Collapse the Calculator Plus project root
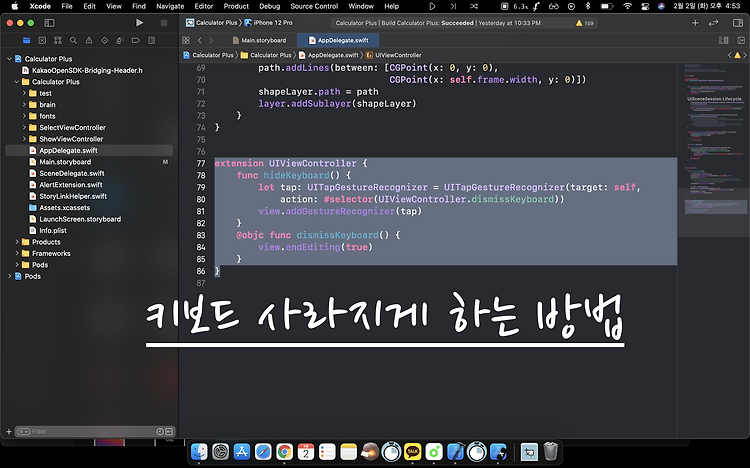The image size is (750, 468). pos(9,58)
